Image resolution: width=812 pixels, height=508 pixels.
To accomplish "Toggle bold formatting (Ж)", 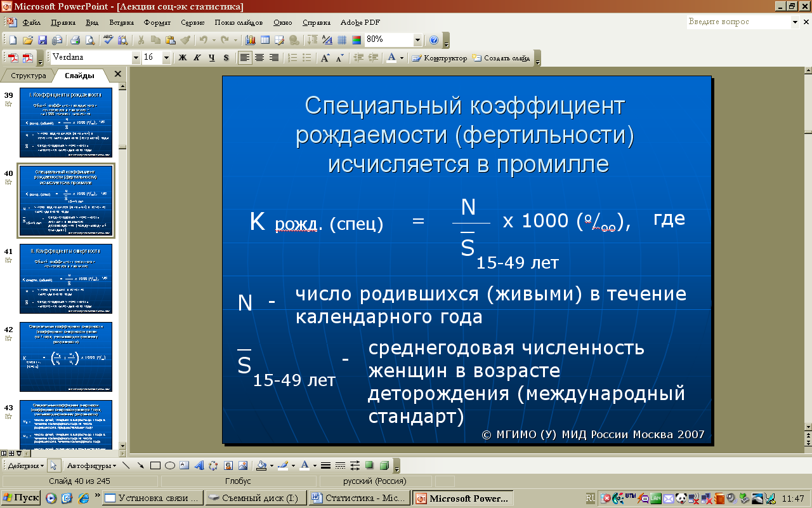I will (x=183, y=58).
